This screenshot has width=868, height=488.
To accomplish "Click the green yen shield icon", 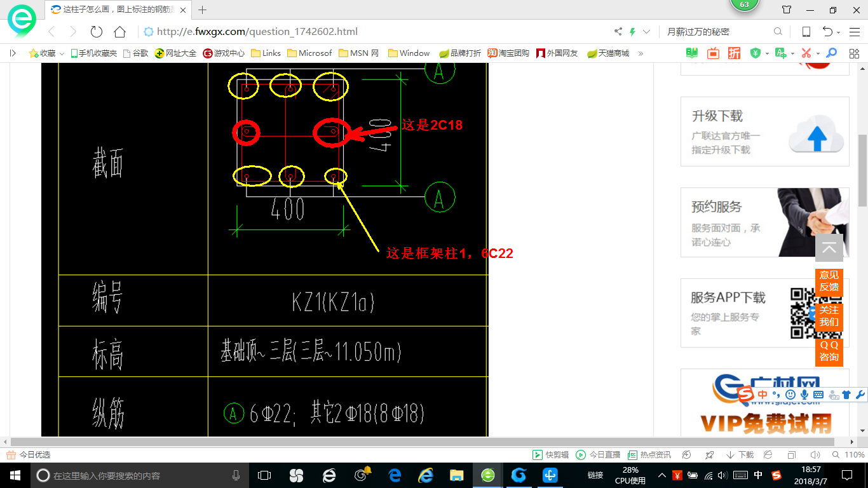I will (756, 53).
